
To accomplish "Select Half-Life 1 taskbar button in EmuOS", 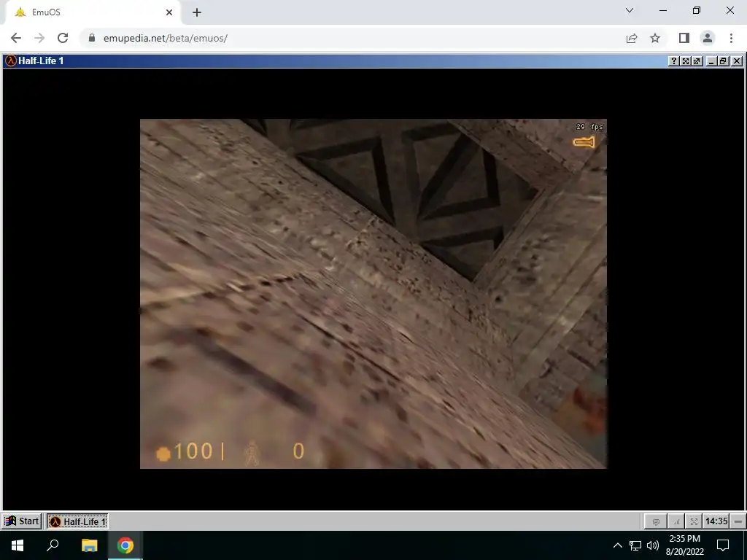I will tap(77, 521).
